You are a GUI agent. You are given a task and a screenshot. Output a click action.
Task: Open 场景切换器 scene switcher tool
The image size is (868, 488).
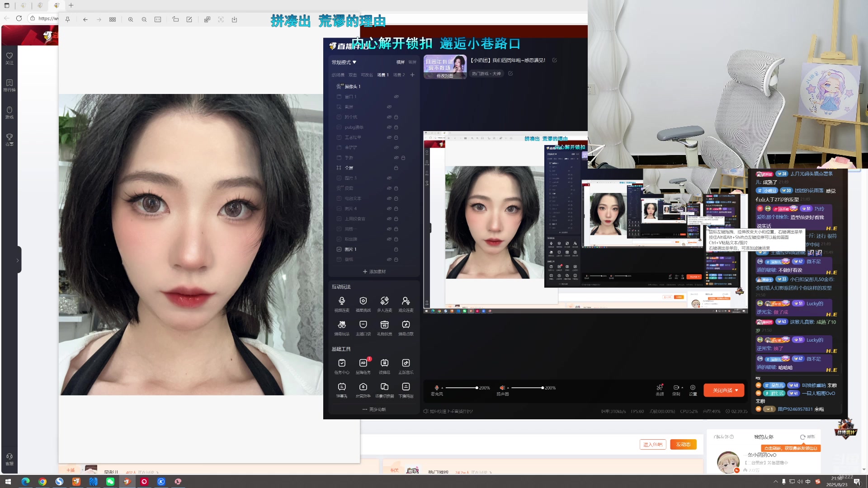[x=384, y=390]
